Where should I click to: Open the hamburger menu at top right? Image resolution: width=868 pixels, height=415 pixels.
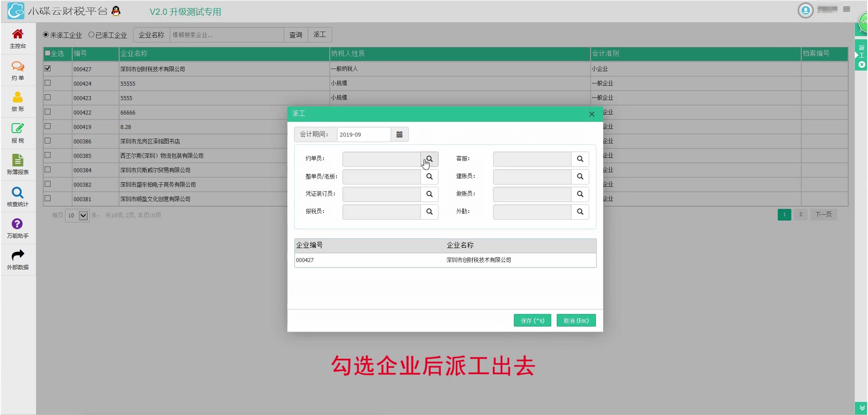click(846, 9)
